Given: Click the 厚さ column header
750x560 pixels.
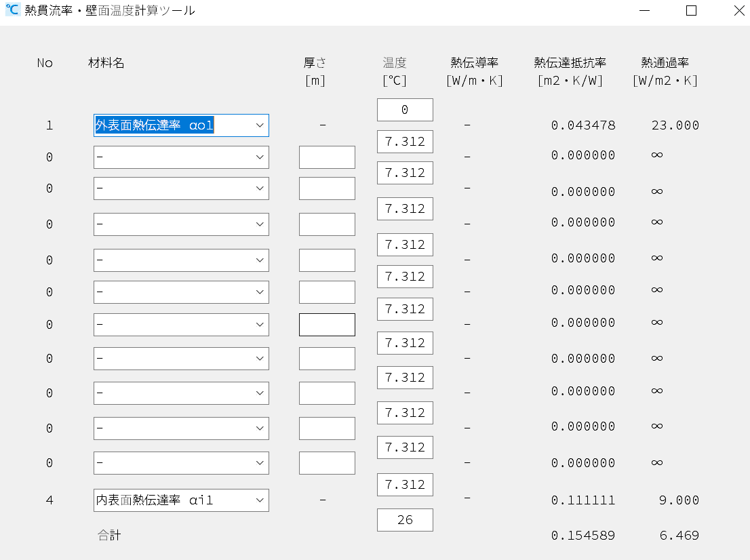Looking at the screenshot, I should coord(315,62).
